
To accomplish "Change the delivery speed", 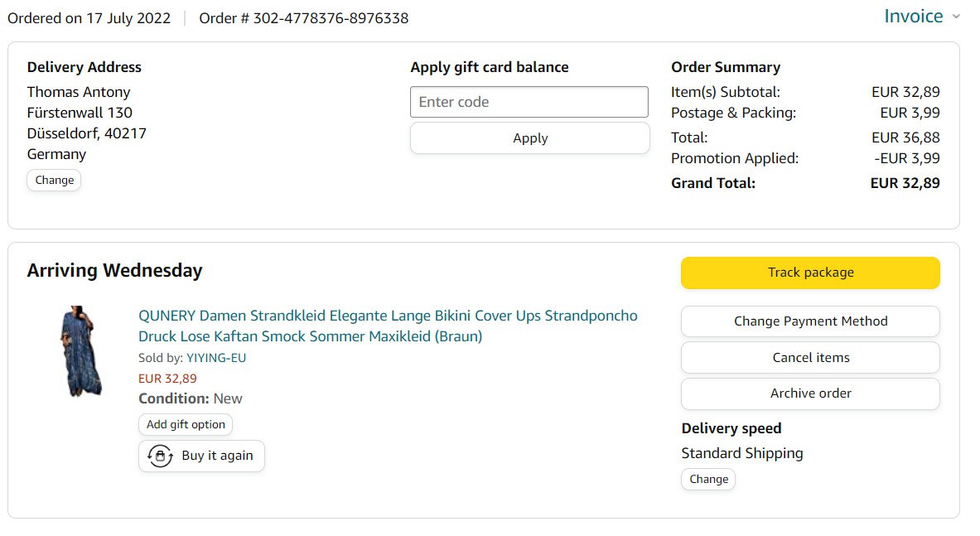I will coord(708,480).
